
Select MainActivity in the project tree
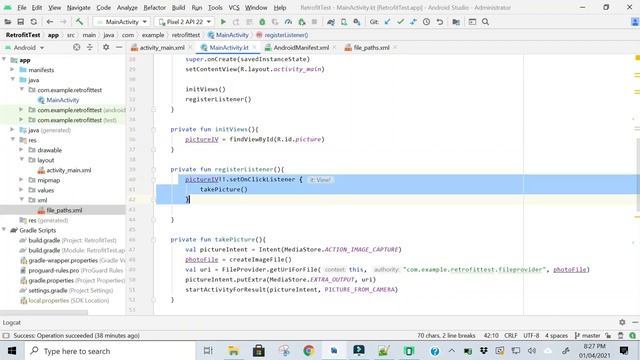[x=62, y=100]
